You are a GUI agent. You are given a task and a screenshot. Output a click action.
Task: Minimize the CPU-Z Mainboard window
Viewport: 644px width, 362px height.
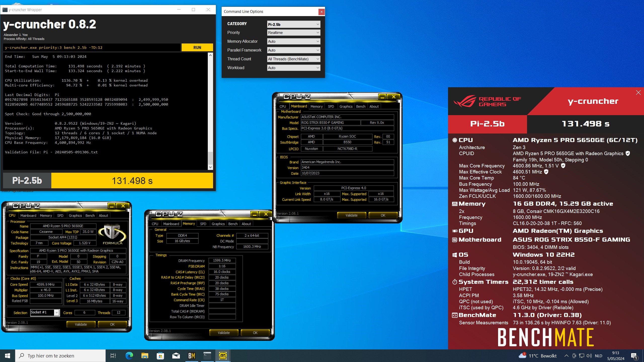click(382, 97)
